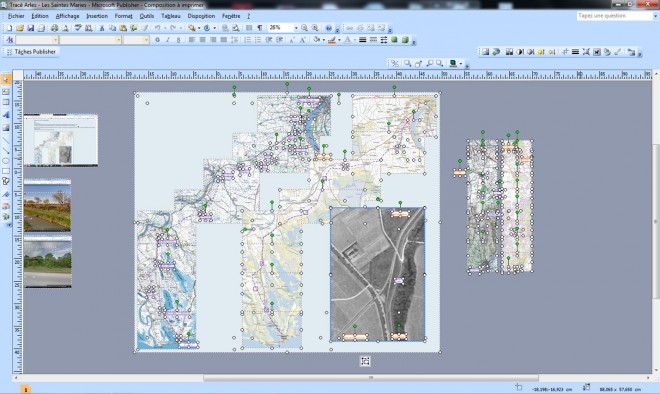This screenshot has height=394, width=660.
Task: Open the font size dropdown
Action: click(x=146, y=40)
